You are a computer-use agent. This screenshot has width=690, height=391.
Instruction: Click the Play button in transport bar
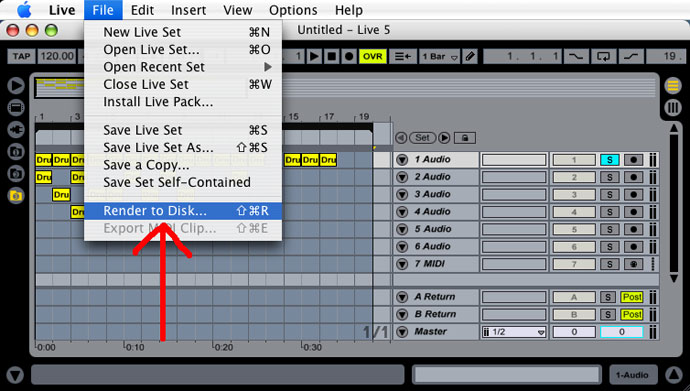pyautogui.click(x=314, y=56)
